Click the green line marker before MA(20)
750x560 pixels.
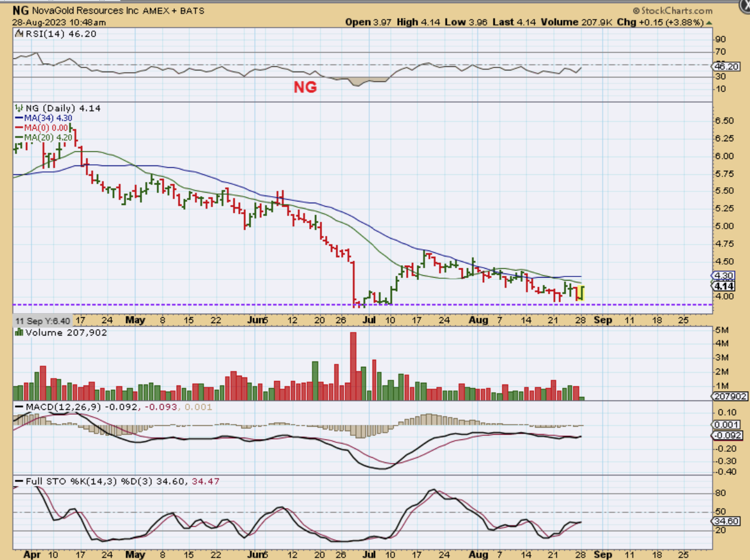coord(18,137)
